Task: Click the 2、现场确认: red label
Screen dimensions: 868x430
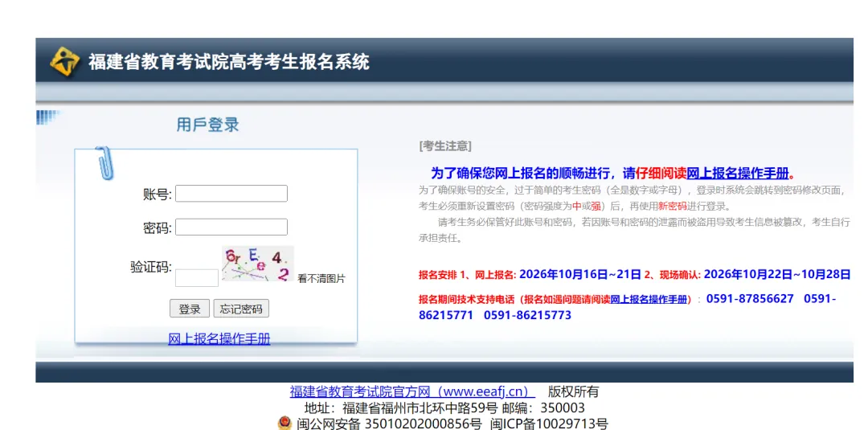Action: pyautogui.click(x=673, y=275)
